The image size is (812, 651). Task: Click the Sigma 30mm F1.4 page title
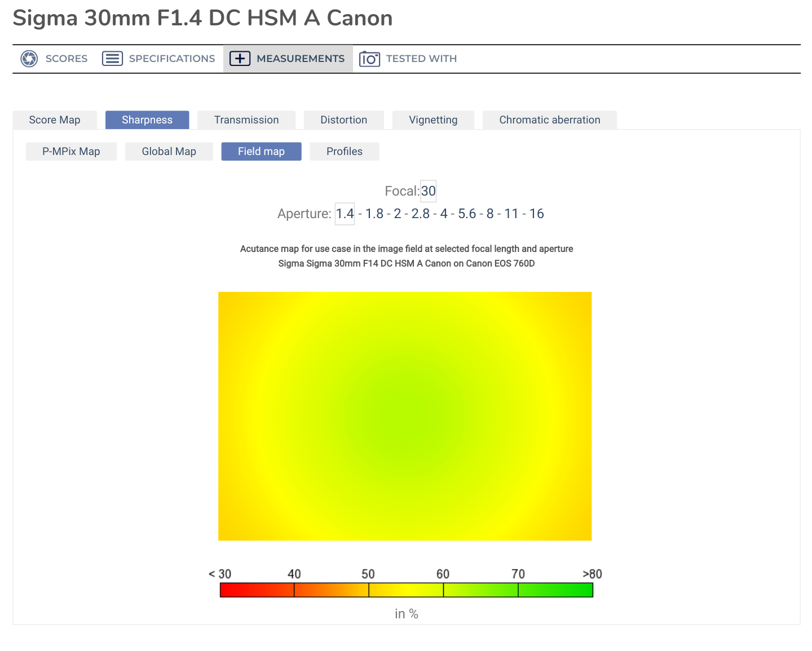pos(202,18)
